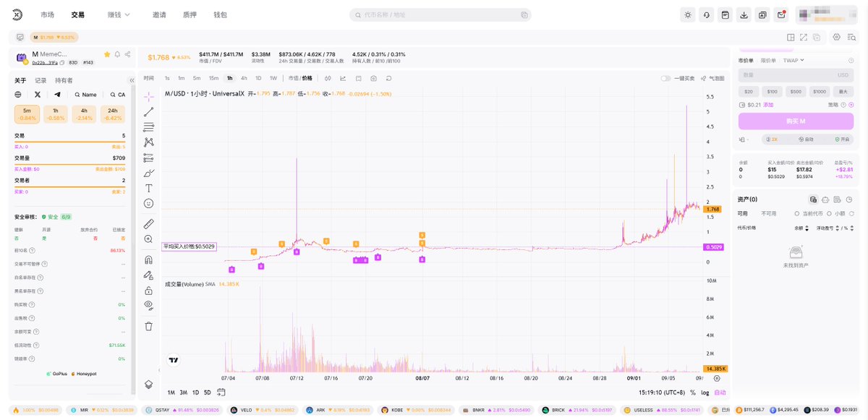
Task: Click the 数量 amount input field
Action: click(x=796, y=75)
